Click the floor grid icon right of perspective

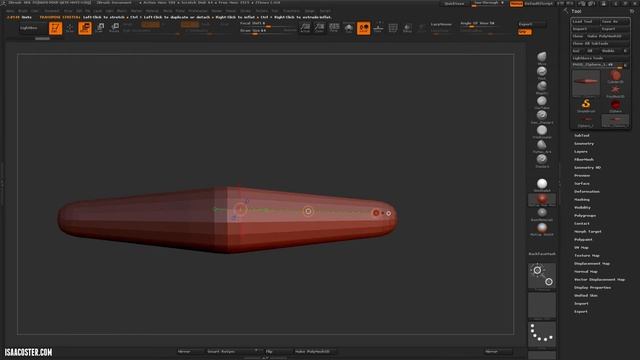319,28
